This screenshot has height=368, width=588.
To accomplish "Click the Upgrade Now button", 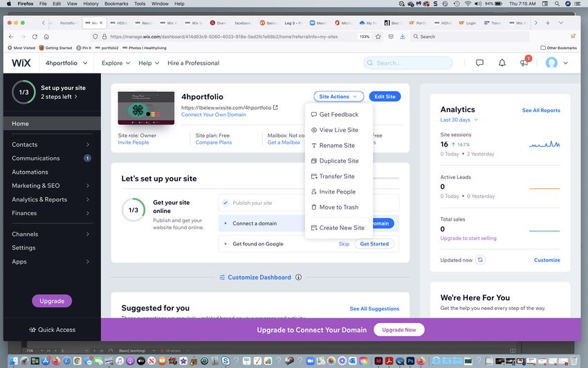I will (399, 330).
